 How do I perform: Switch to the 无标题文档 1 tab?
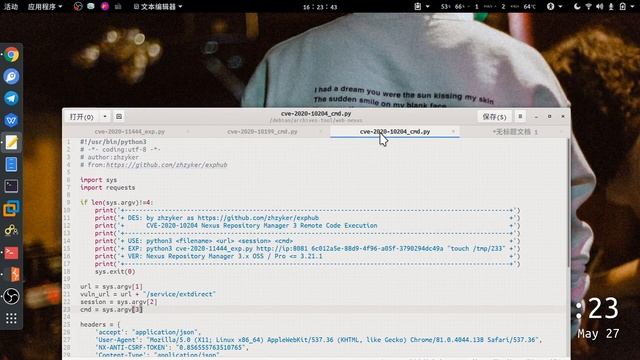(x=515, y=131)
